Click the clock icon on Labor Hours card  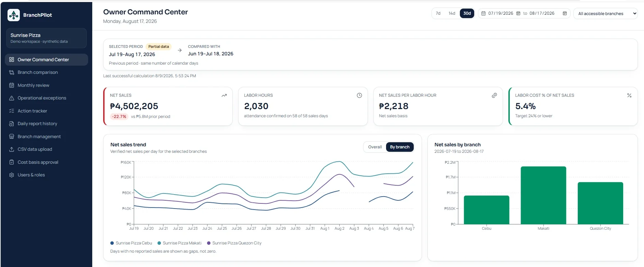(359, 95)
